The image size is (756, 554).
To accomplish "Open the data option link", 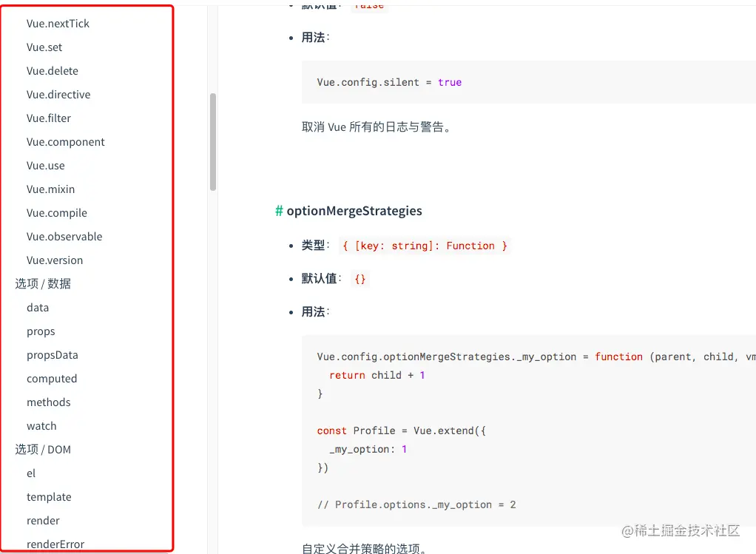I will (x=38, y=308).
